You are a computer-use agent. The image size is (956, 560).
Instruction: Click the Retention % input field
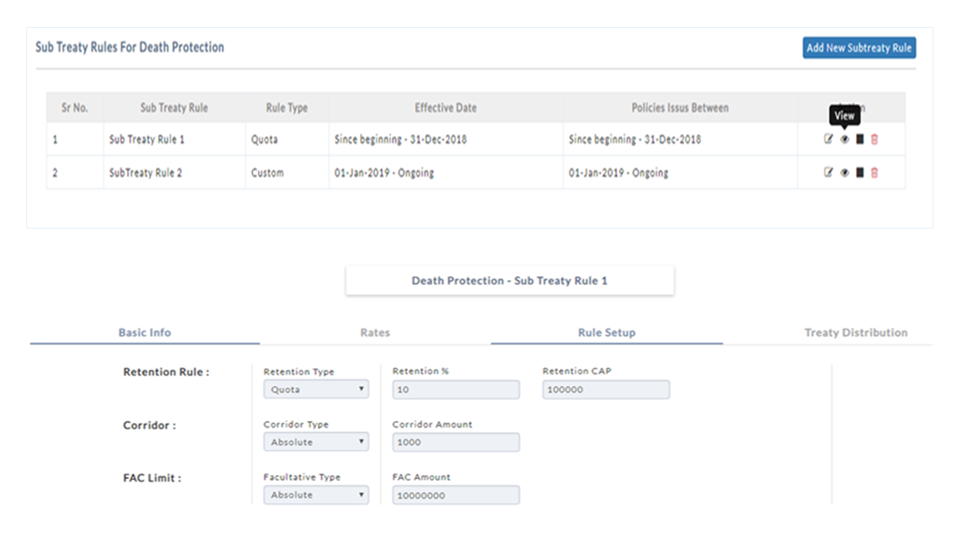tap(456, 390)
